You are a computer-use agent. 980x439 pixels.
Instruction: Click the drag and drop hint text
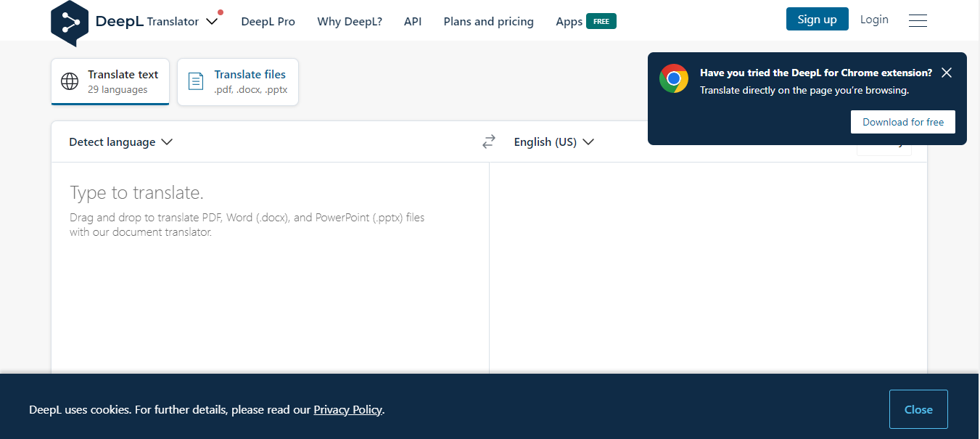coord(247,225)
